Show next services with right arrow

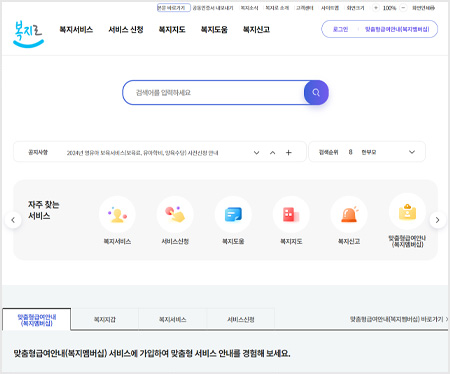437,220
